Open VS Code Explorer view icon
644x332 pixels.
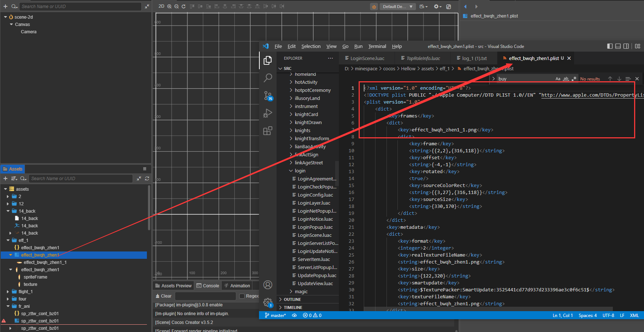pos(268,60)
